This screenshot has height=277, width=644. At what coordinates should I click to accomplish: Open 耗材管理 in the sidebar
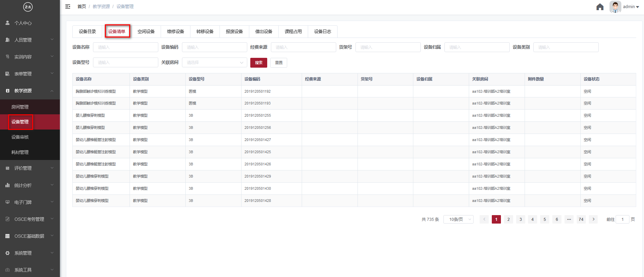(30, 152)
